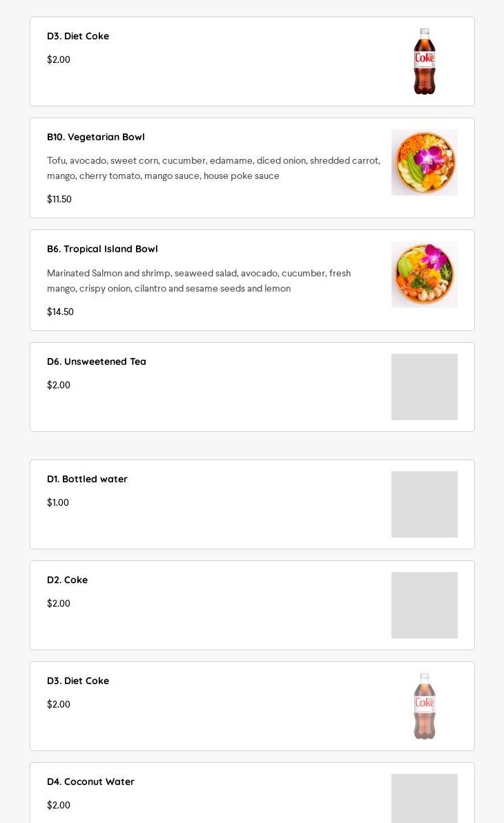Click the D2. Coke placeholder image
504x823 pixels.
[424, 605]
